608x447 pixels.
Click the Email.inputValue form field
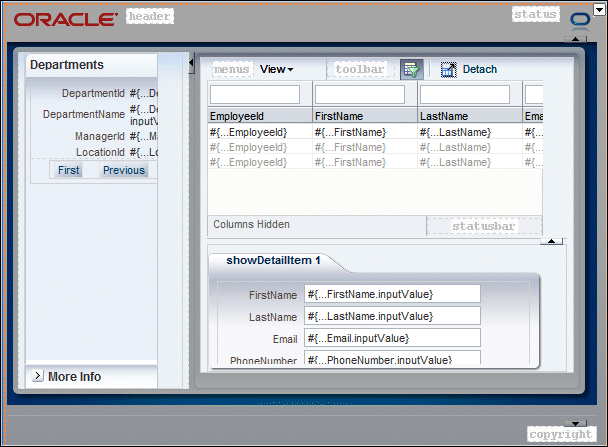point(392,338)
